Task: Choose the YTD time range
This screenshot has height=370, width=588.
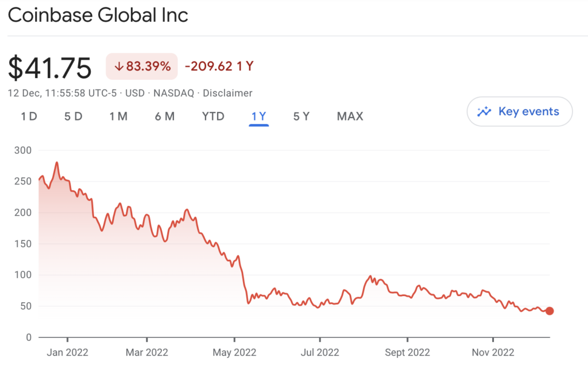Action: [213, 116]
